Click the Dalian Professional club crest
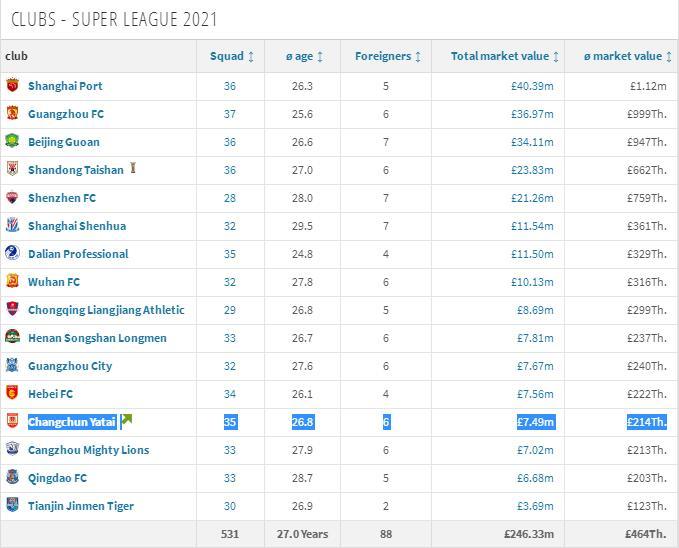 12,253
